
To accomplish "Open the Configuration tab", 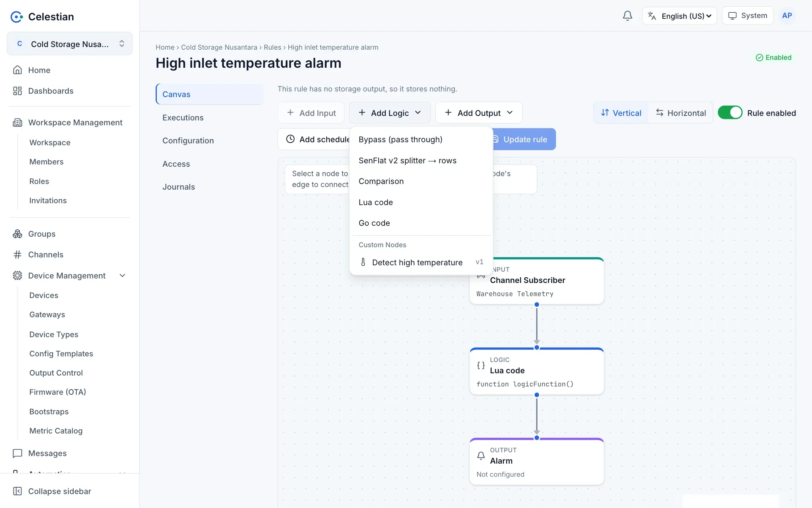I will pos(210,140).
